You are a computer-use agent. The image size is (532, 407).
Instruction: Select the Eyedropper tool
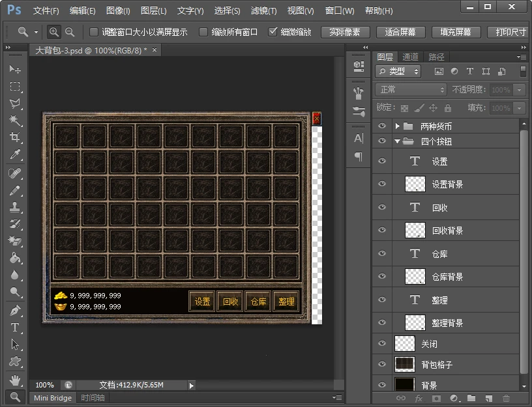click(15, 154)
